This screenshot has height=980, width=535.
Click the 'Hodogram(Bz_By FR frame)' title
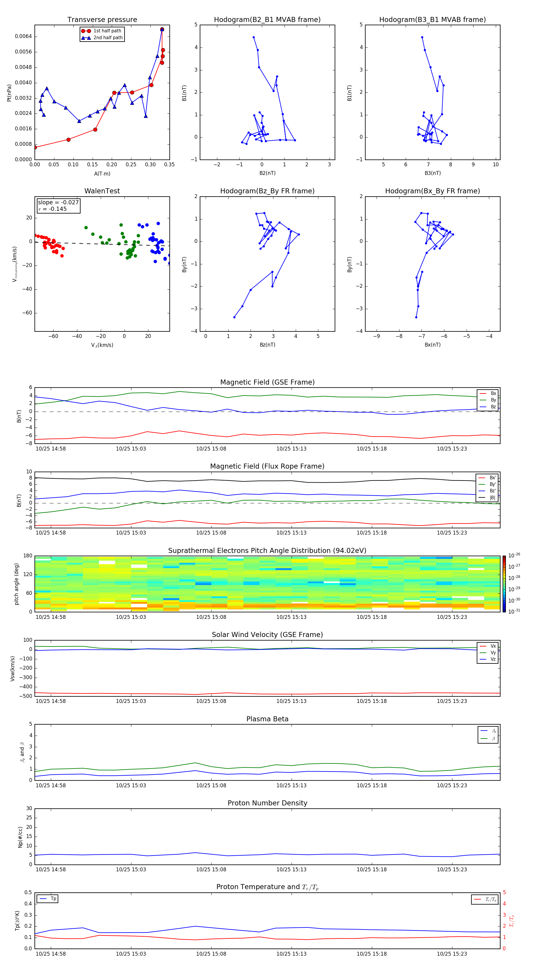267,191
